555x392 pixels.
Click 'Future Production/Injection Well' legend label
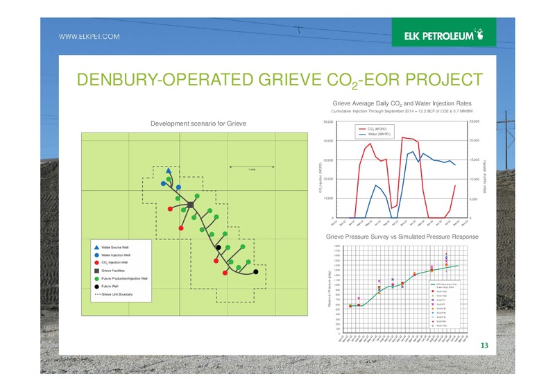pos(124,279)
